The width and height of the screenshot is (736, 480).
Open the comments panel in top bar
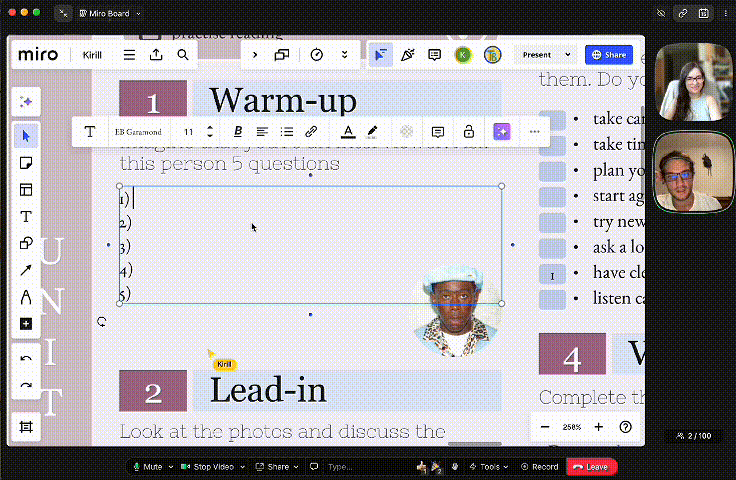point(435,55)
